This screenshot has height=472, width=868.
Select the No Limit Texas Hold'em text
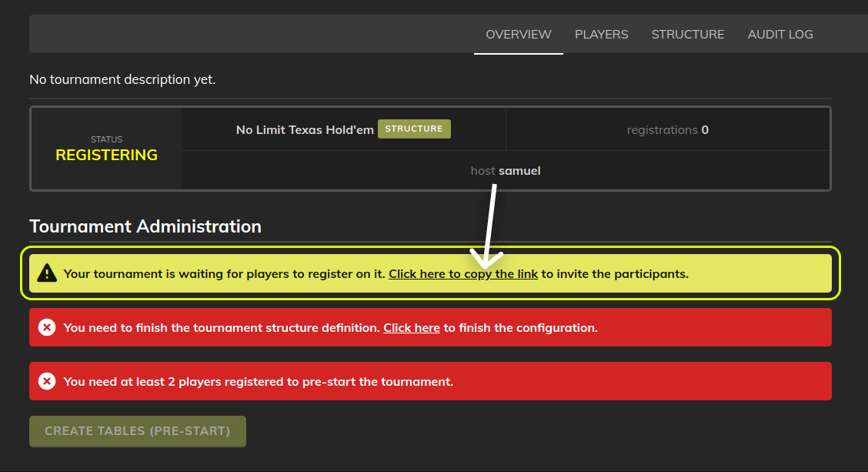(x=305, y=129)
